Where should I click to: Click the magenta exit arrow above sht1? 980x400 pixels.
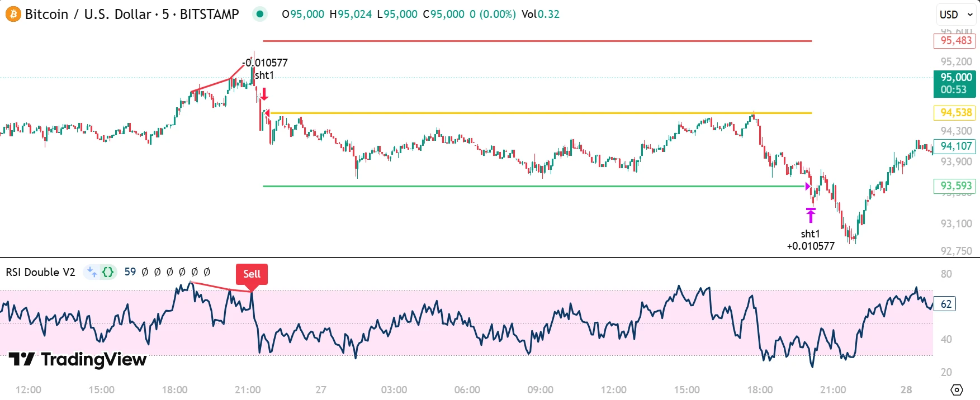pos(811,215)
